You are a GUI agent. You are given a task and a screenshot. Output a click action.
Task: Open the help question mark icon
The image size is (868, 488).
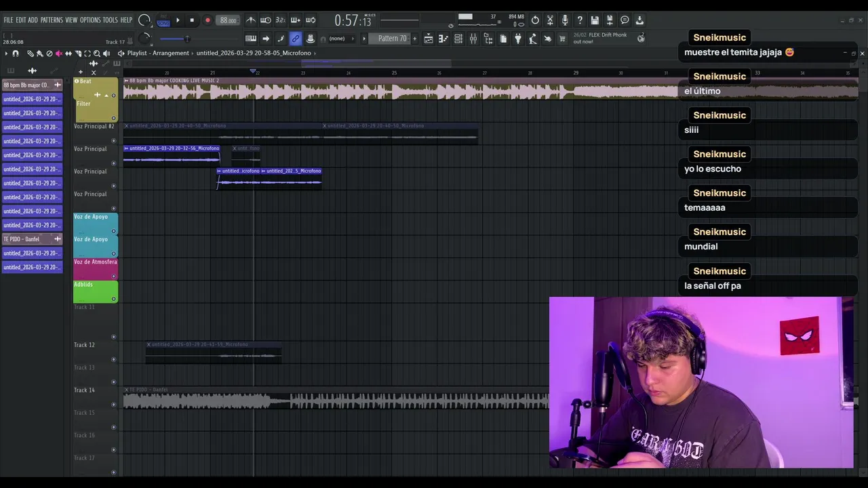(x=580, y=20)
